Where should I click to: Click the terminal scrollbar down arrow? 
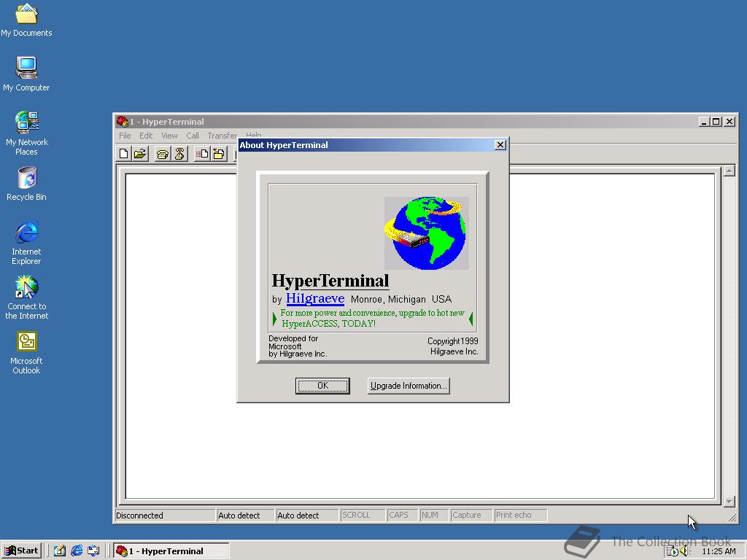(729, 502)
